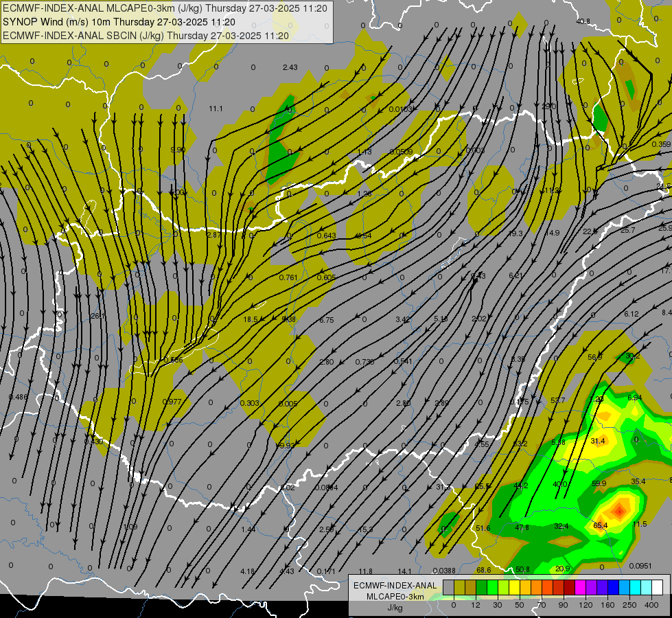Click the map value 0.303
The height and width of the screenshot is (618, 672).
point(249,403)
